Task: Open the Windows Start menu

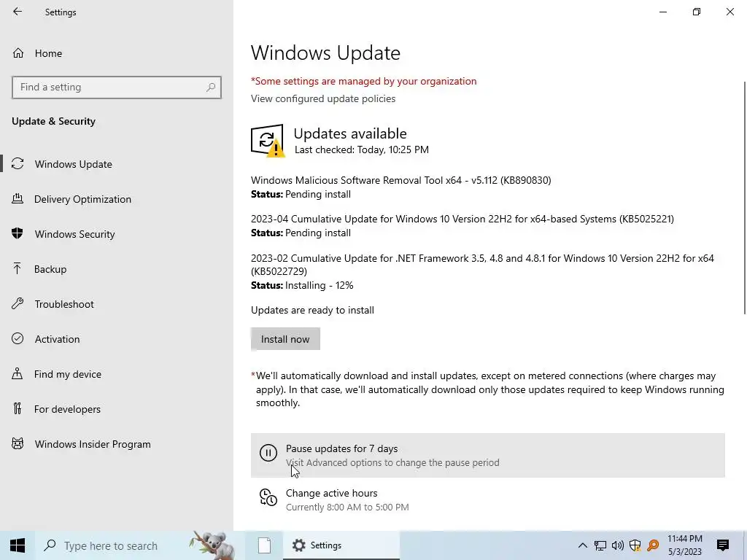Action: tap(18, 545)
